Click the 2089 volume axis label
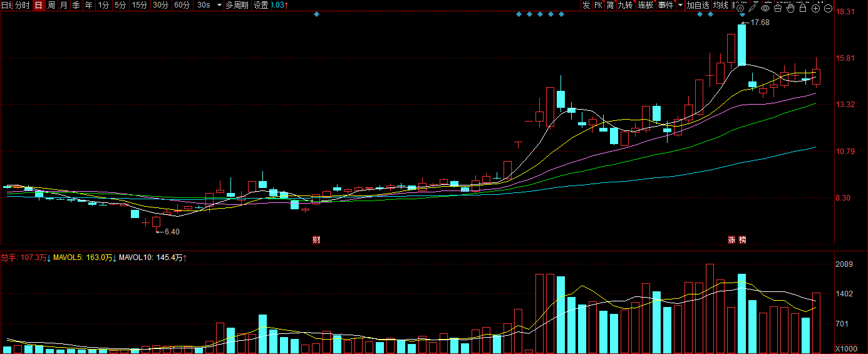Screen dimensions: 868x354 (x=845, y=264)
